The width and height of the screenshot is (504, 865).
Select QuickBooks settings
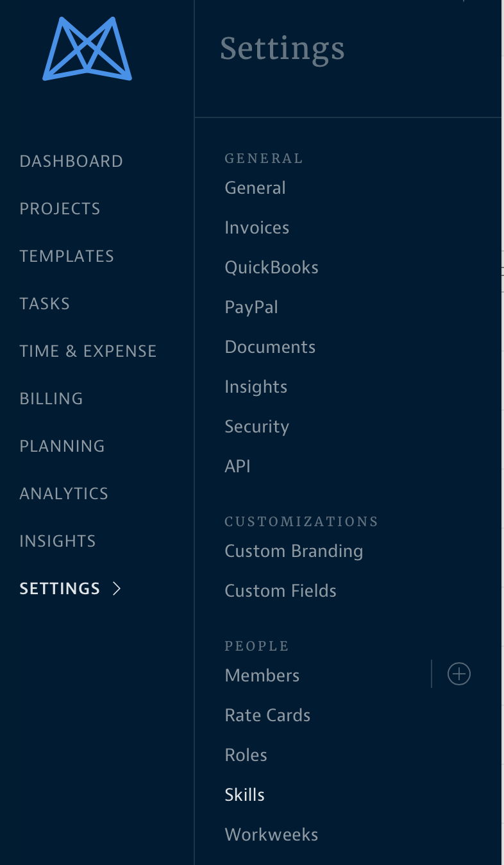(271, 268)
